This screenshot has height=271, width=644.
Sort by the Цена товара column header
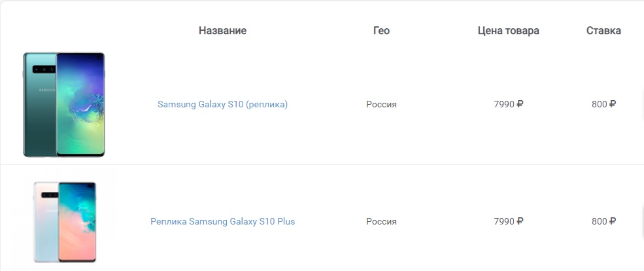(509, 30)
